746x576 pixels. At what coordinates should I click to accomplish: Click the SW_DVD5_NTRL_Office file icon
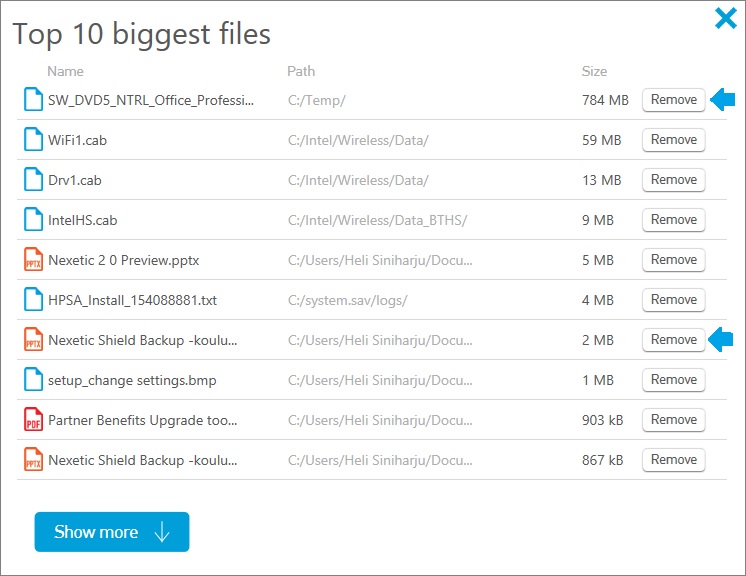[33, 99]
